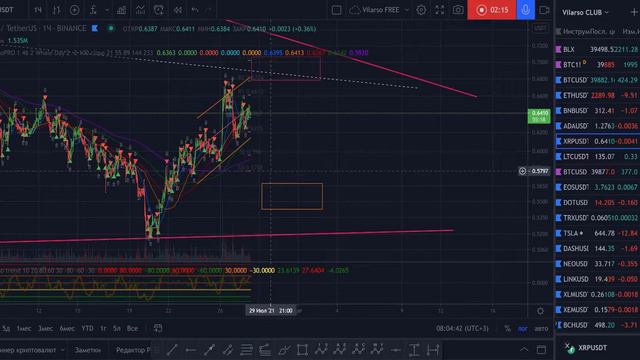Viewport: 640px width, 360px height.
Task: Click the green market status dot
Action: coord(111,28)
